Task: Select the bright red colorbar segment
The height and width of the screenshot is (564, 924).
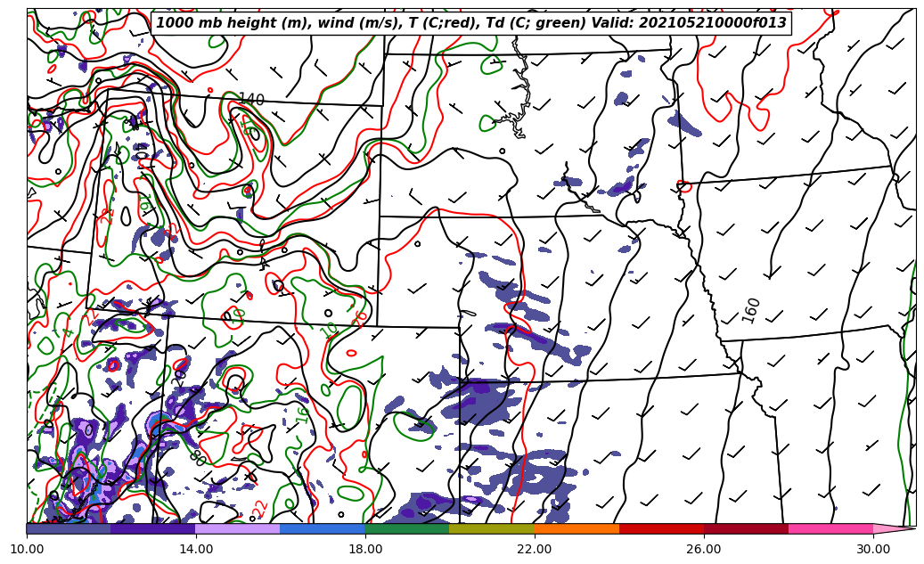Action: [x=661, y=529]
